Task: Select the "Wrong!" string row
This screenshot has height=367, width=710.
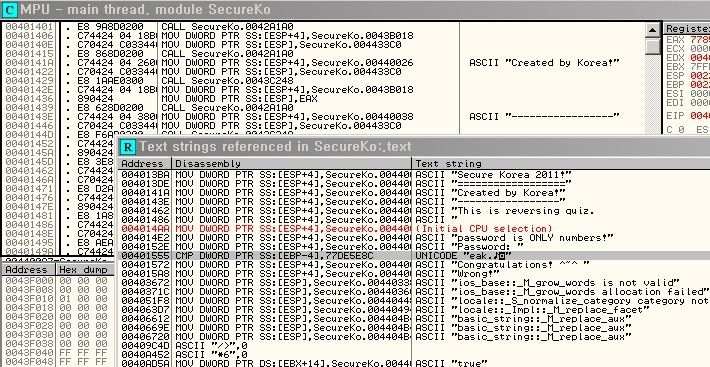Action: (x=414, y=274)
